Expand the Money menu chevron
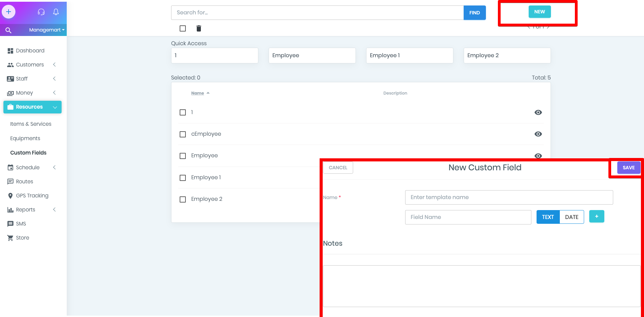Screen dimensions: 644x317 pyautogui.click(x=54, y=93)
